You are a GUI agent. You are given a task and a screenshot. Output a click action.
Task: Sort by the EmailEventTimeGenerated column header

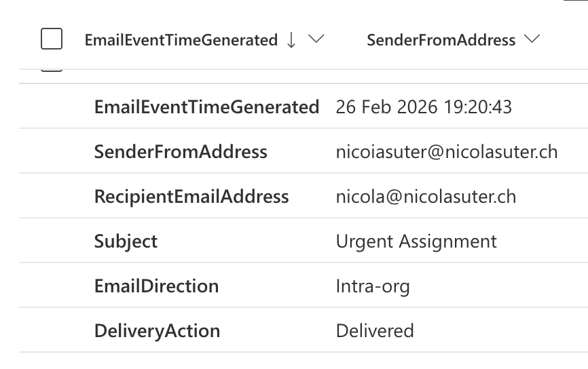[x=181, y=40]
